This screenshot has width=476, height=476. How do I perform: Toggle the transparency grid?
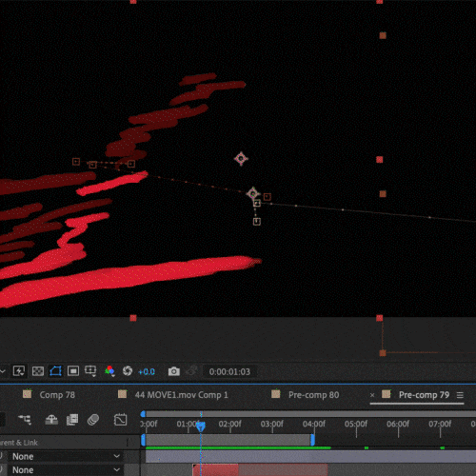tap(38, 371)
